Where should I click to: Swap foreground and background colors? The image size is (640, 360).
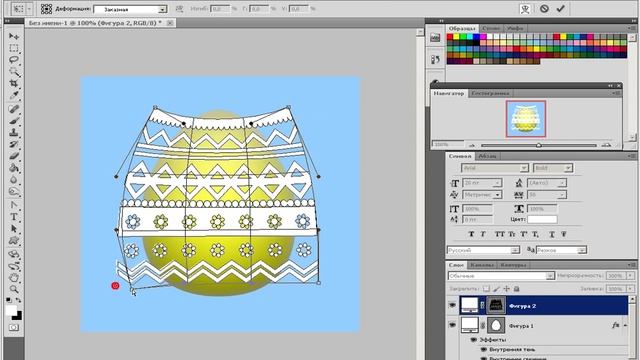18,300
